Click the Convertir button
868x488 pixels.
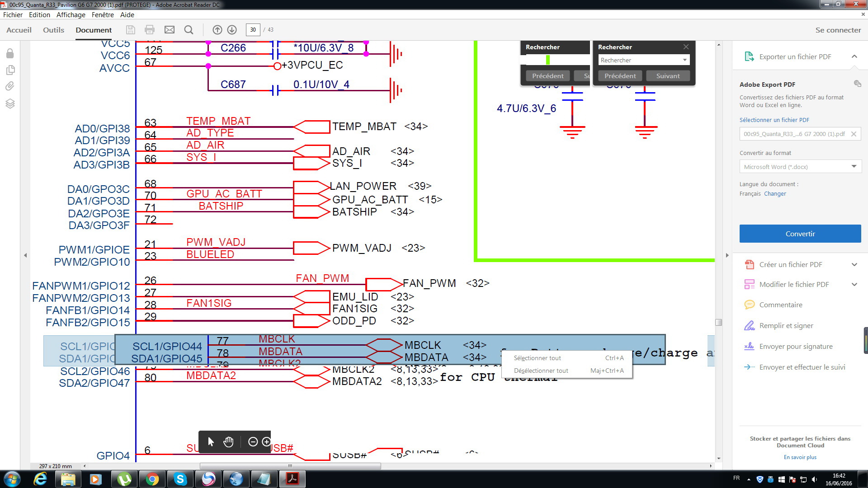click(x=800, y=234)
